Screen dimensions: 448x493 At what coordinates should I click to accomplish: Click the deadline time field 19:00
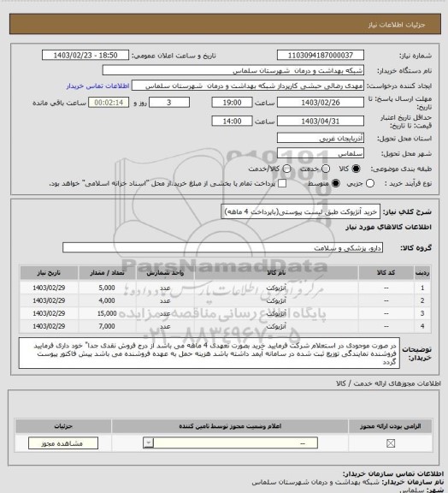click(232, 103)
